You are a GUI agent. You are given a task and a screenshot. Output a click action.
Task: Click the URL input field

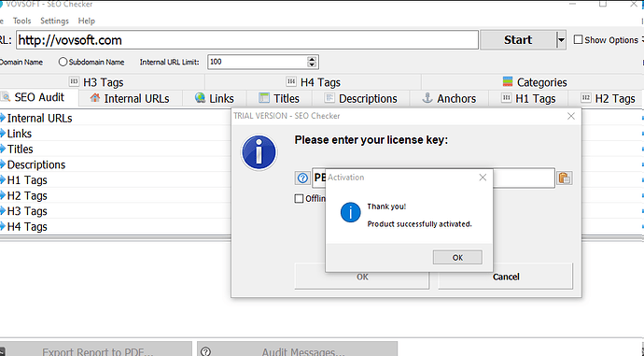click(247, 40)
